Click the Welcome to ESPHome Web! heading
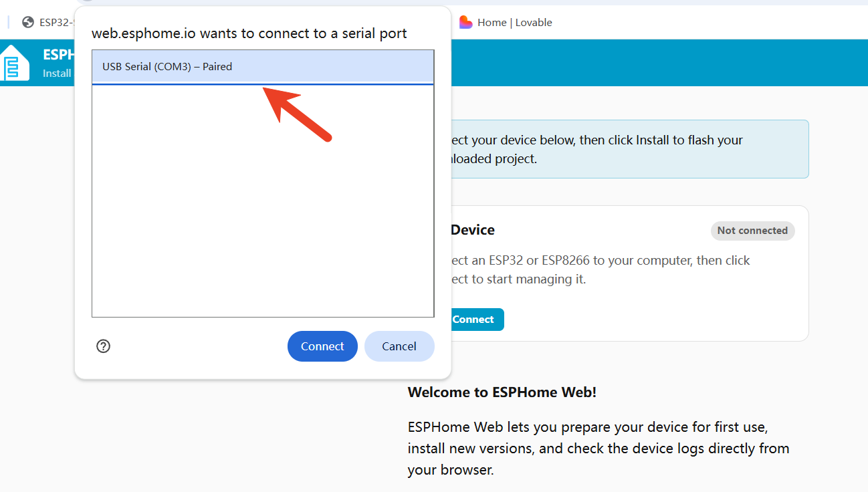The image size is (868, 492). click(x=502, y=392)
